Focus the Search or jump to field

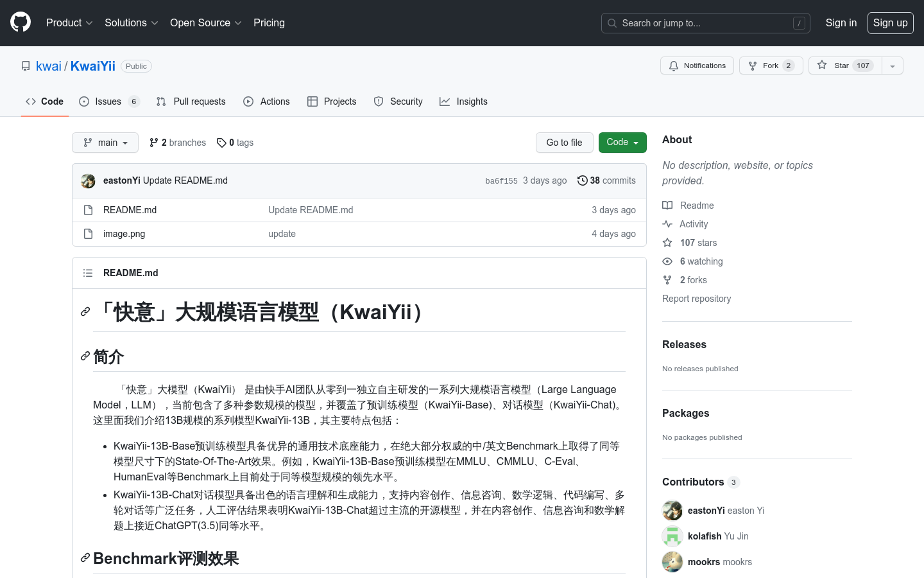coord(706,23)
